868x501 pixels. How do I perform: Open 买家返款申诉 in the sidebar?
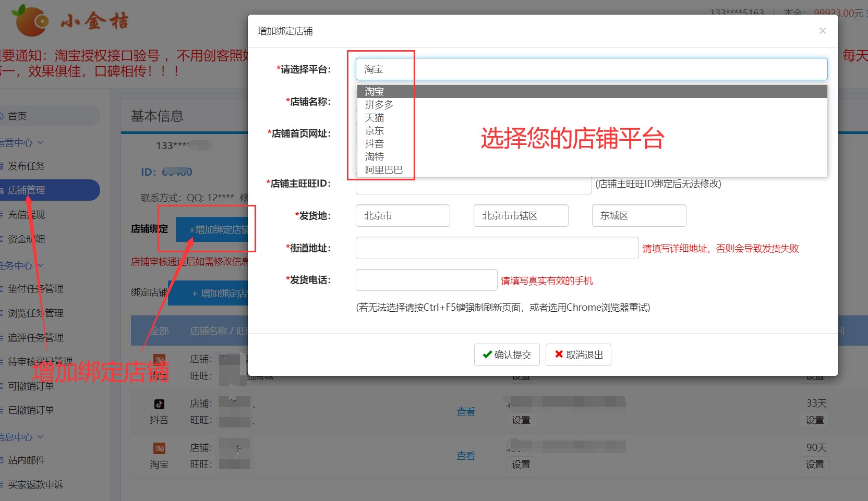pyautogui.click(x=35, y=484)
